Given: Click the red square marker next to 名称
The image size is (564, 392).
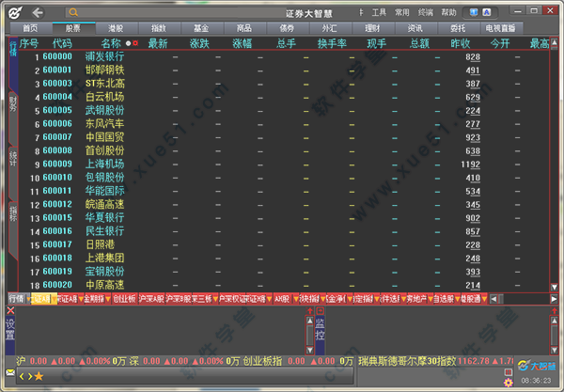Looking at the screenshot, I should click(x=135, y=43).
